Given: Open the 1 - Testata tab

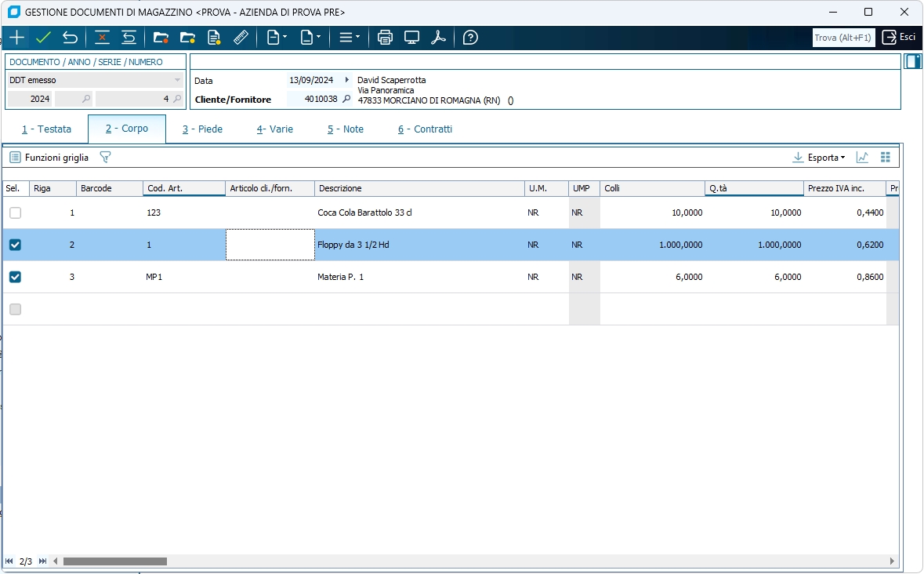Looking at the screenshot, I should [46, 129].
